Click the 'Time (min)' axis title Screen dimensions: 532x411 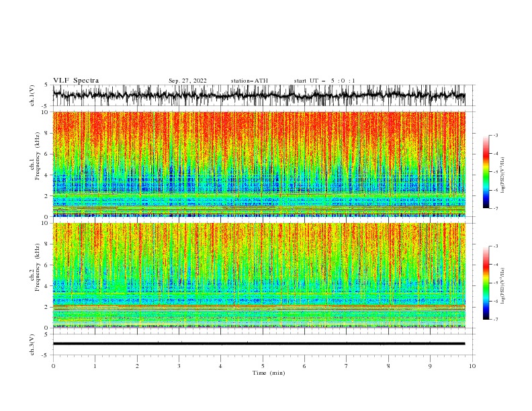tap(269, 373)
